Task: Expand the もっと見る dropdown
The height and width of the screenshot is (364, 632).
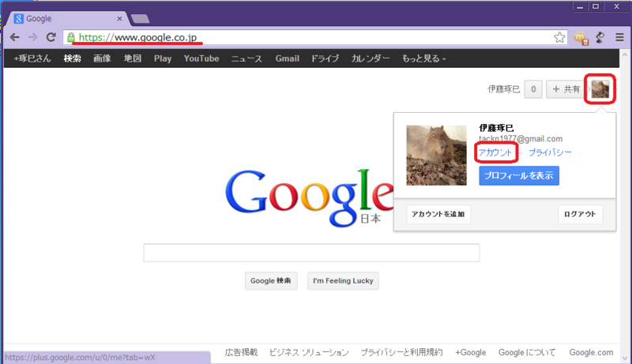Action: point(423,58)
